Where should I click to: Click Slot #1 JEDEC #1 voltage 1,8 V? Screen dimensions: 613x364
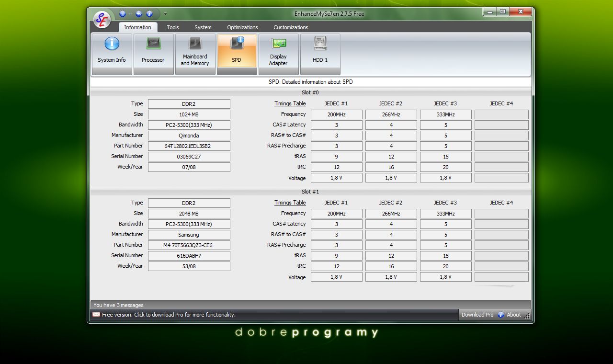point(336,277)
